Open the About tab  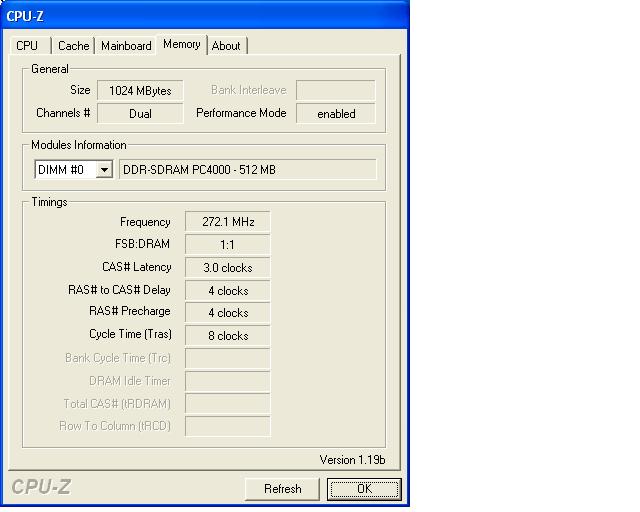(x=226, y=46)
